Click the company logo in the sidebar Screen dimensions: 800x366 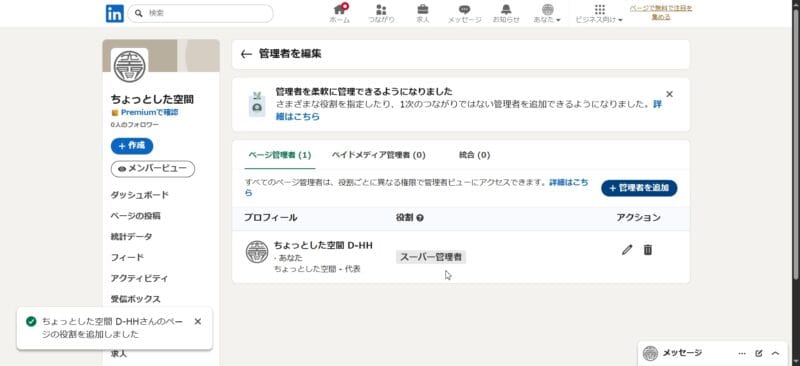click(130, 66)
